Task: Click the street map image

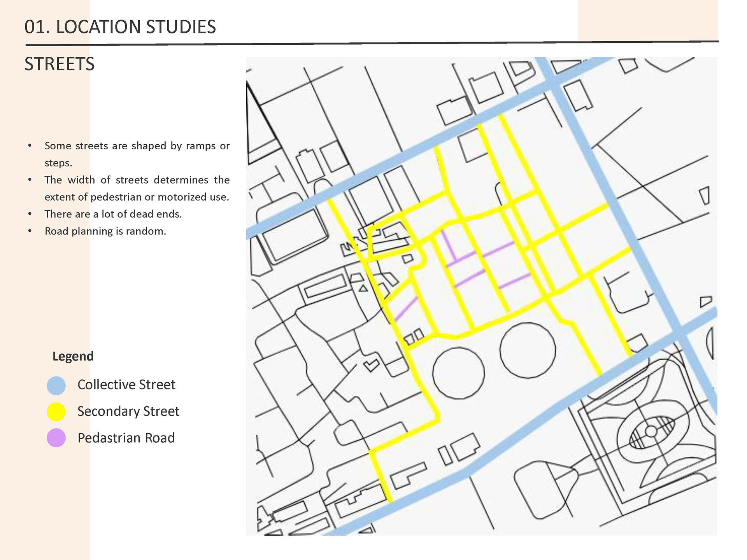Action: [481, 296]
